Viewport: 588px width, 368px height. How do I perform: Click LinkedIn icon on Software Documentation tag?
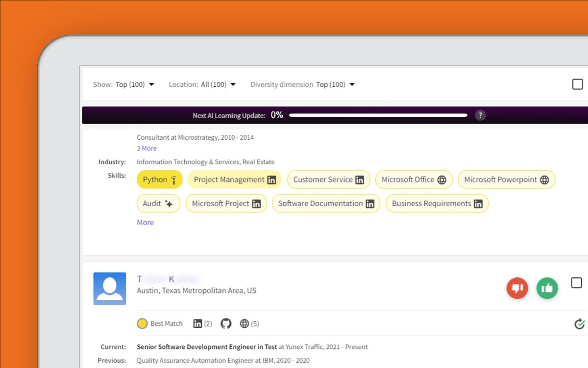pyautogui.click(x=370, y=204)
